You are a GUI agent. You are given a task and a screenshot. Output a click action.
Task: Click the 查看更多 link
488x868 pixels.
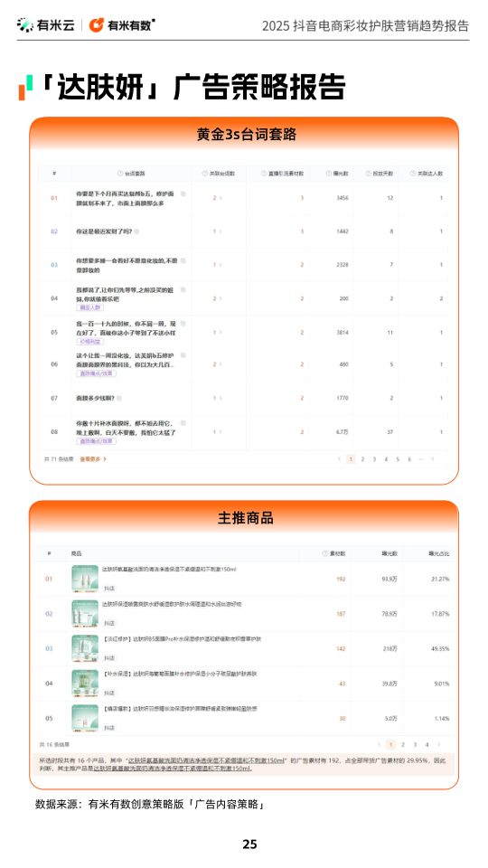pyautogui.click(x=93, y=459)
